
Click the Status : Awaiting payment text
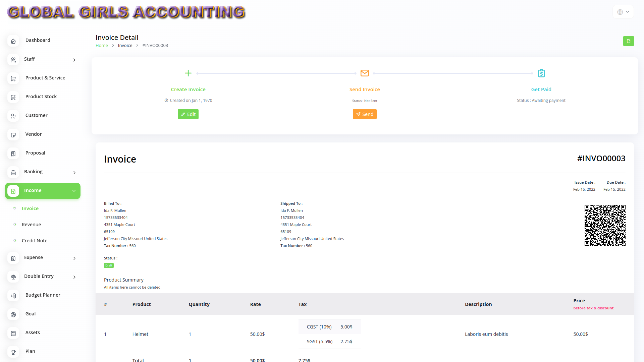541,101
